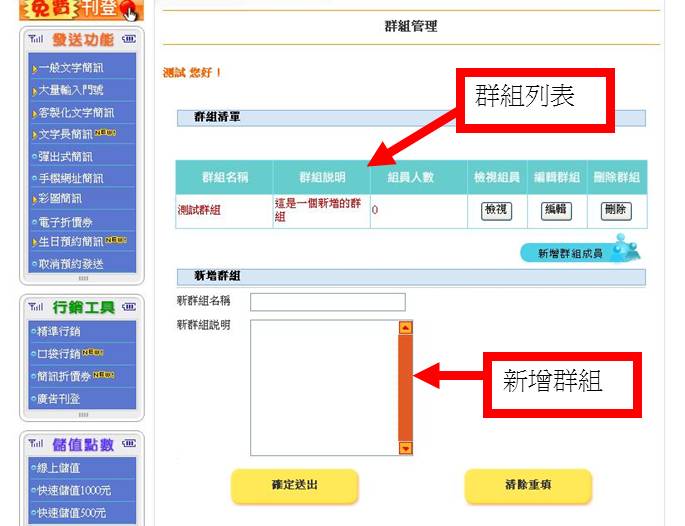Click the 清除重填 reset button
Screen dimensions: 685x526
click(x=527, y=486)
